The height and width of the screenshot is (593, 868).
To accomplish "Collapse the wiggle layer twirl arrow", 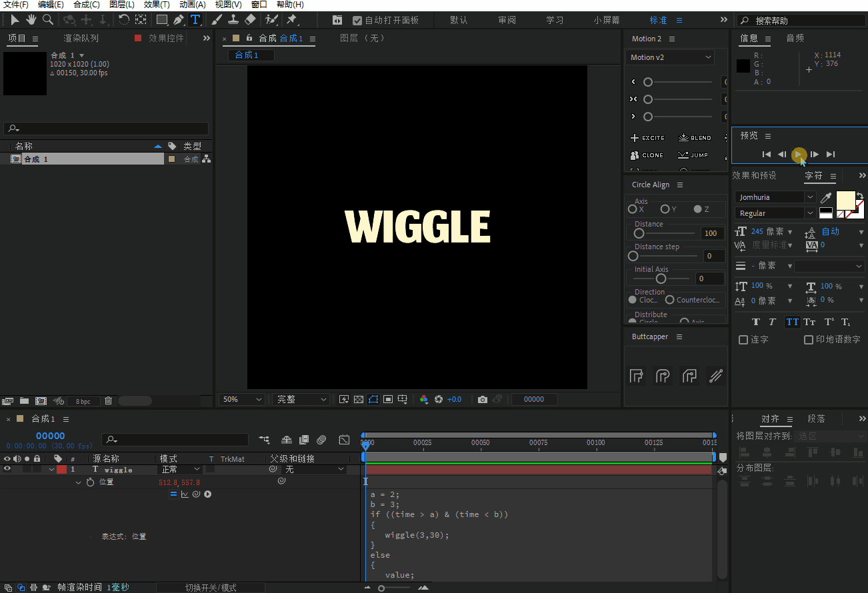I will click(x=51, y=469).
